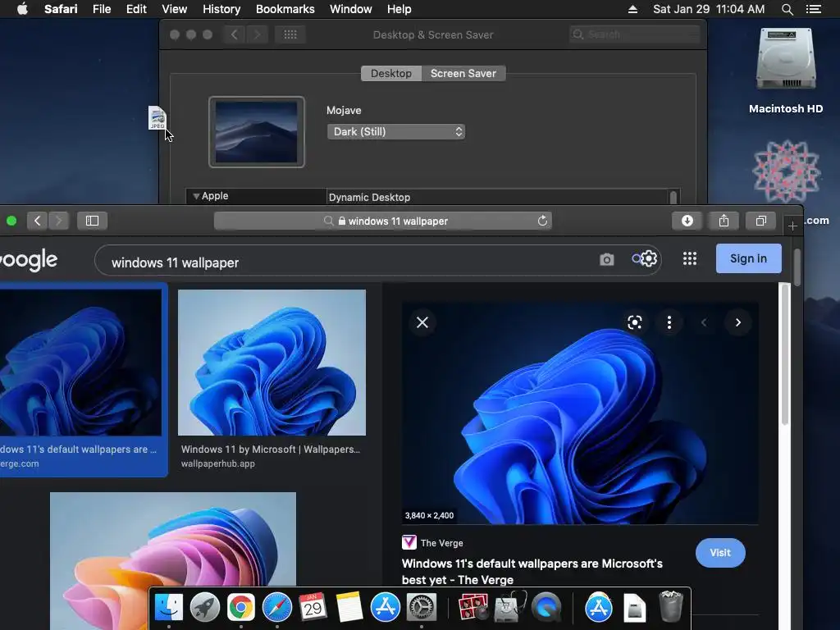
Task: Open the Safari application menu
Action: (x=61, y=9)
